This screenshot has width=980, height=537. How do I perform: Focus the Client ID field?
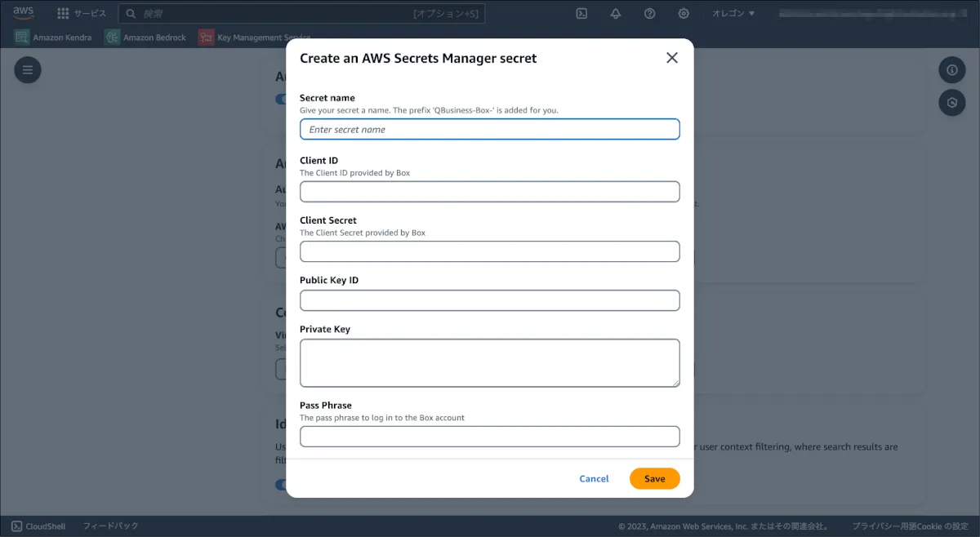(490, 192)
